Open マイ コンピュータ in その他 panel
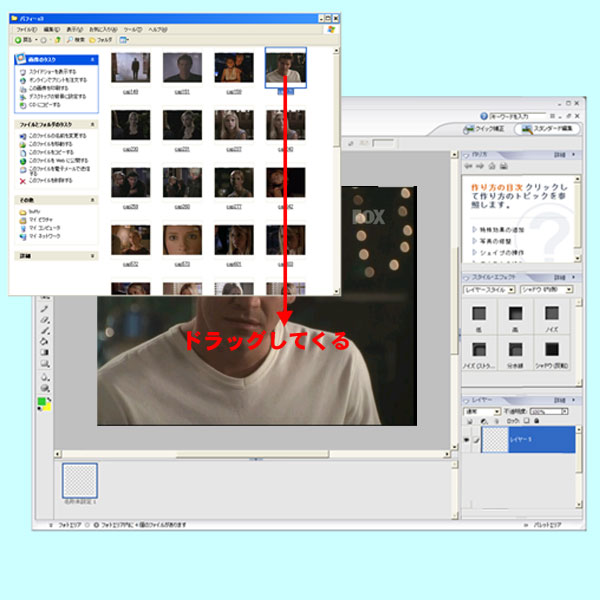600x600 pixels. pos(44,228)
